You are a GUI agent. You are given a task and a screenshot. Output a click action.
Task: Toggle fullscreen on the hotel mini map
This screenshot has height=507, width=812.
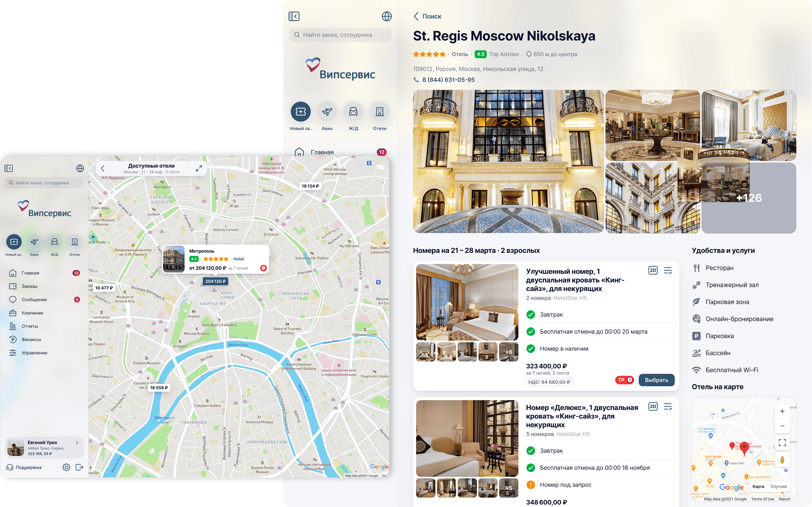pyautogui.click(x=782, y=443)
